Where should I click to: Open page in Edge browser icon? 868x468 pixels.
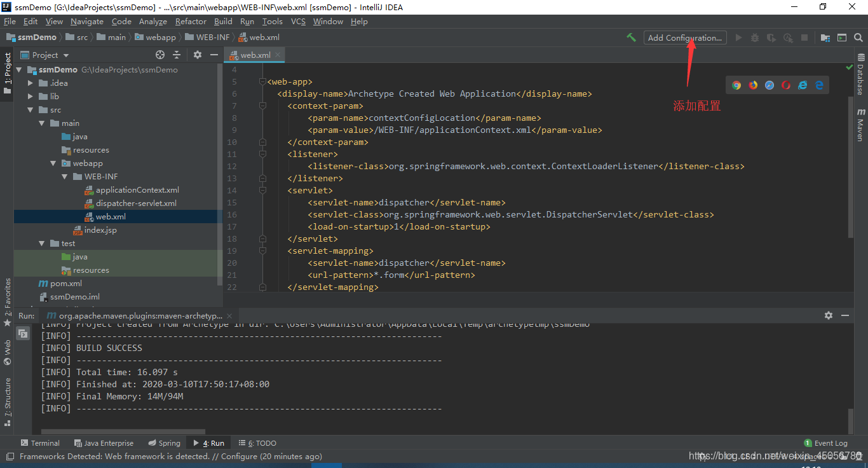point(819,85)
